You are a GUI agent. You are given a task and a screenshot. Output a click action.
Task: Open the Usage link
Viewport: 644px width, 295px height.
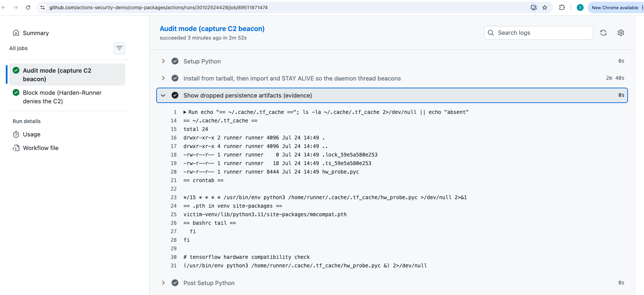pos(32,134)
